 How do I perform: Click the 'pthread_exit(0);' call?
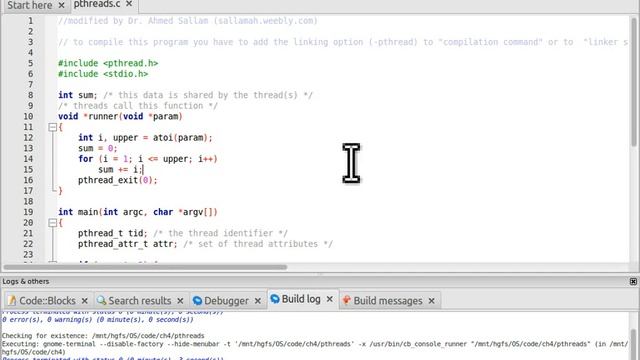(x=118, y=180)
